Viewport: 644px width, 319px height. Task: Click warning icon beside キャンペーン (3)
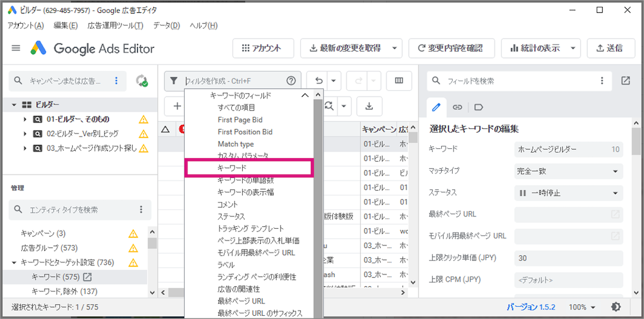pyautogui.click(x=133, y=234)
